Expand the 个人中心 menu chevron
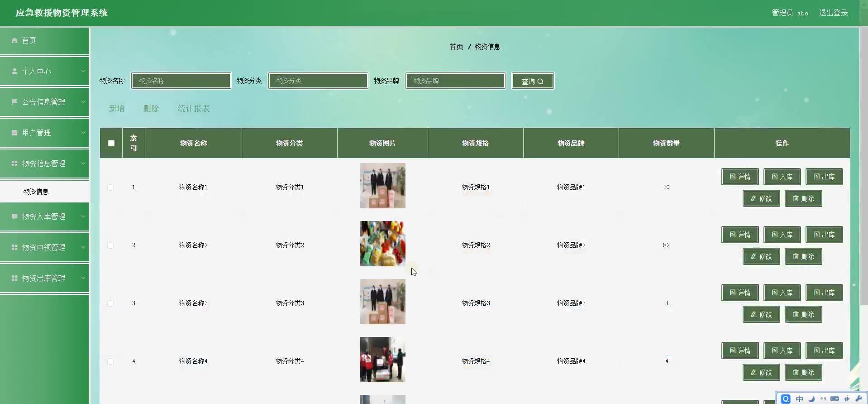The width and height of the screenshot is (868, 404). click(x=83, y=71)
